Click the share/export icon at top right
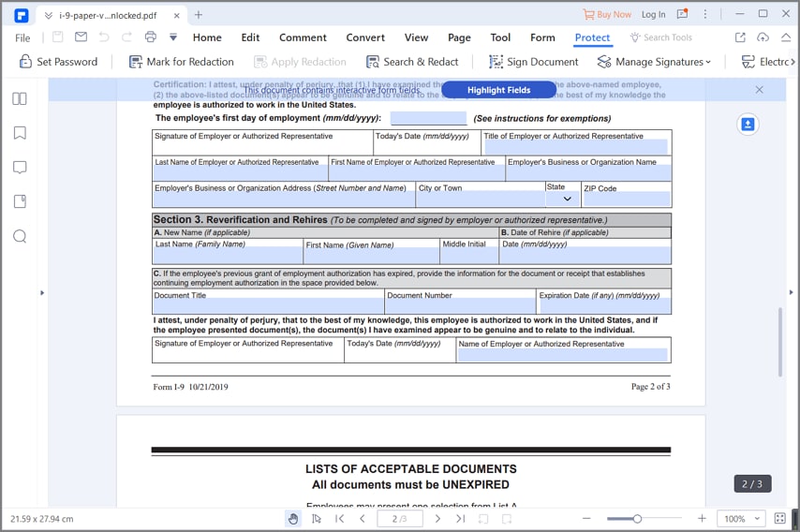Screen dimensions: 800x532 point(740,37)
